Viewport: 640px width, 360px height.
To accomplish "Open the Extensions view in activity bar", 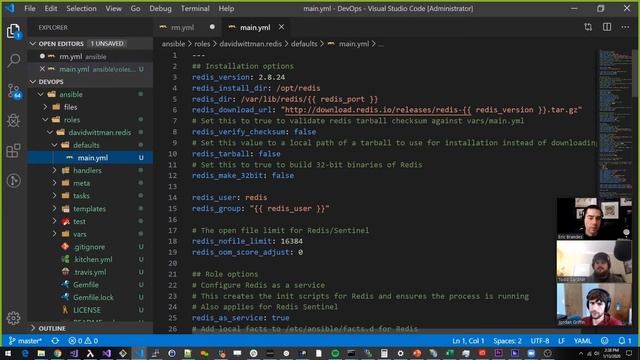I will coord(13,151).
